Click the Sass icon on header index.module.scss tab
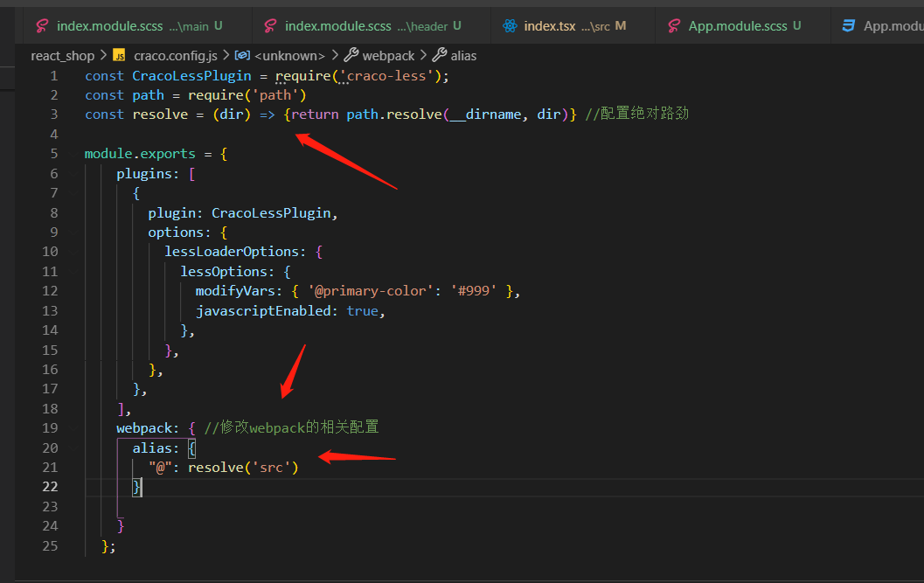 270,26
